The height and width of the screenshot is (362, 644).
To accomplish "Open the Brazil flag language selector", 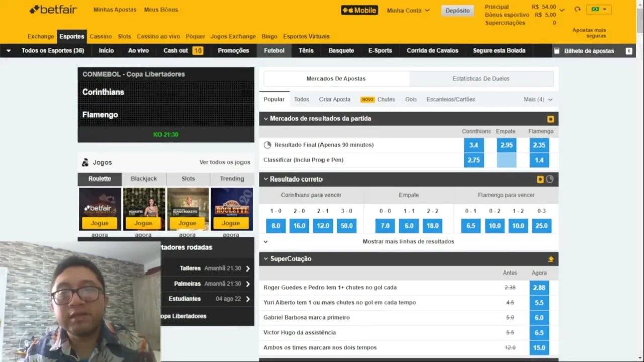I will pos(599,9).
